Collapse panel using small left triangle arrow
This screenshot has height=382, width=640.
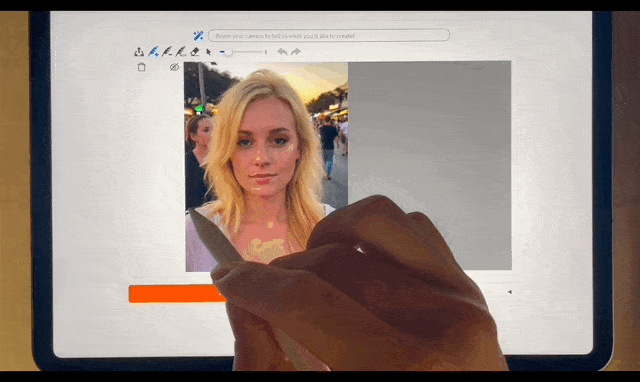[509, 292]
